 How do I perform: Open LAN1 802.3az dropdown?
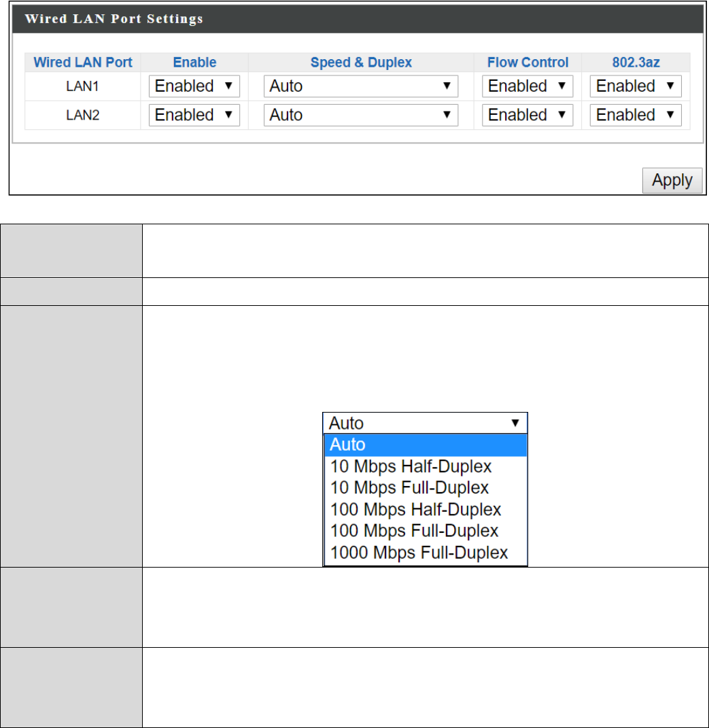pos(635,86)
